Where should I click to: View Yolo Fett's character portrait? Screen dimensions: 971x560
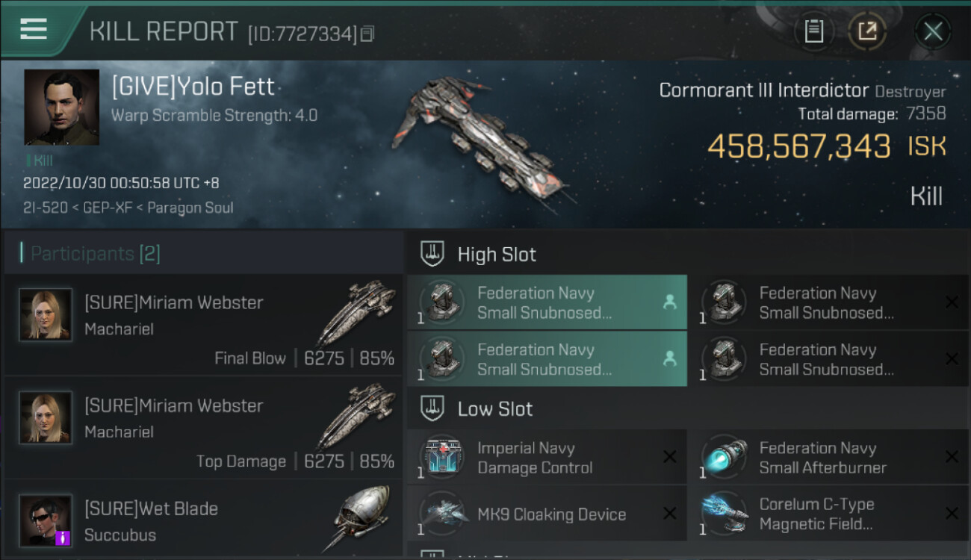(61, 108)
